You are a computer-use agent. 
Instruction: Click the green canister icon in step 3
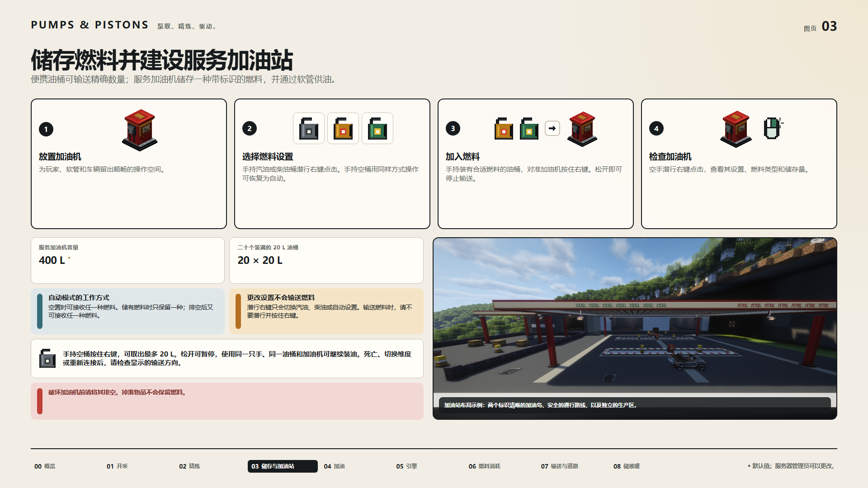pyautogui.click(x=529, y=128)
